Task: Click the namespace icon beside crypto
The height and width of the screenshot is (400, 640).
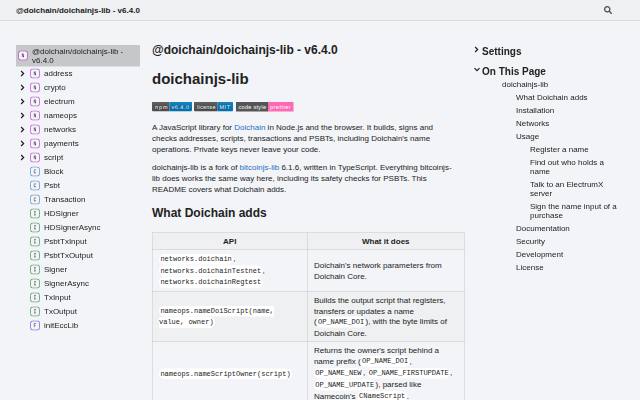Action: point(35,87)
